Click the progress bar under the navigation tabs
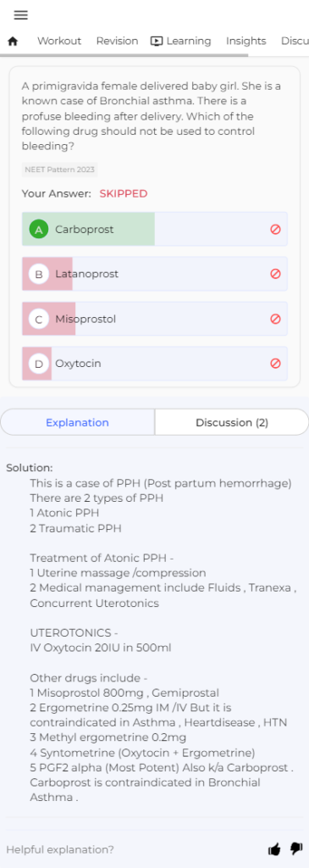 point(154,55)
